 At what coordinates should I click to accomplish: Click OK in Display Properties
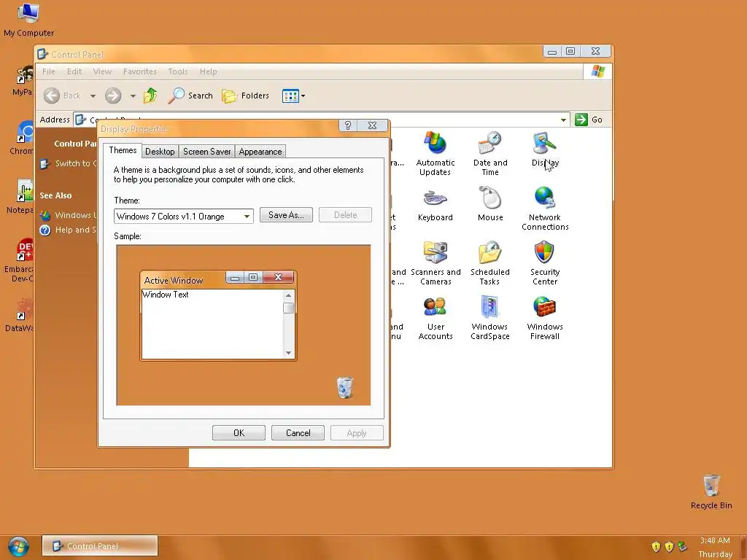coord(239,433)
